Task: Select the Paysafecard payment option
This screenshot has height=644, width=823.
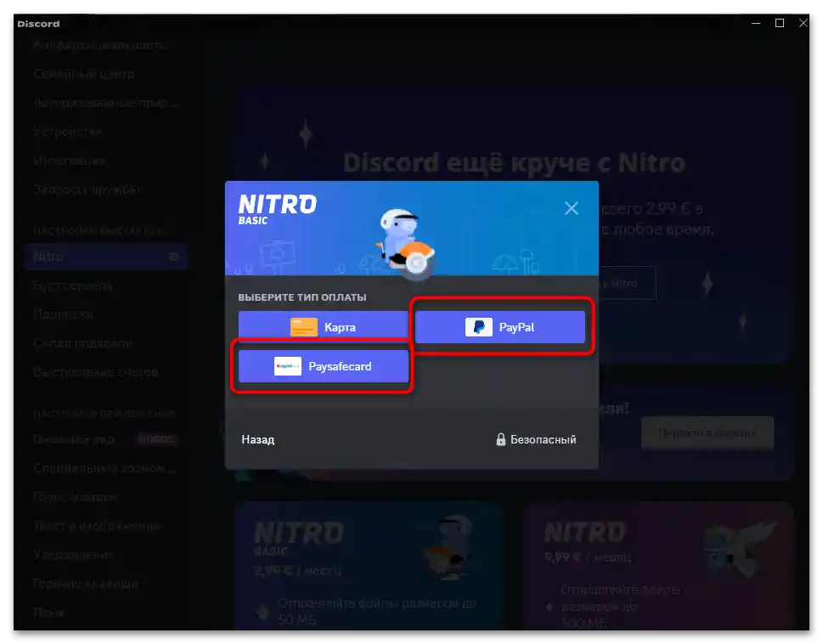Action: coord(324,366)
